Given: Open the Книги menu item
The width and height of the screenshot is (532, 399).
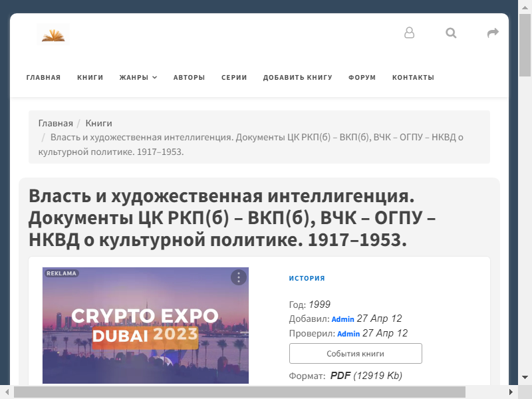Looking at the screenshot, I should coord(90,78).
